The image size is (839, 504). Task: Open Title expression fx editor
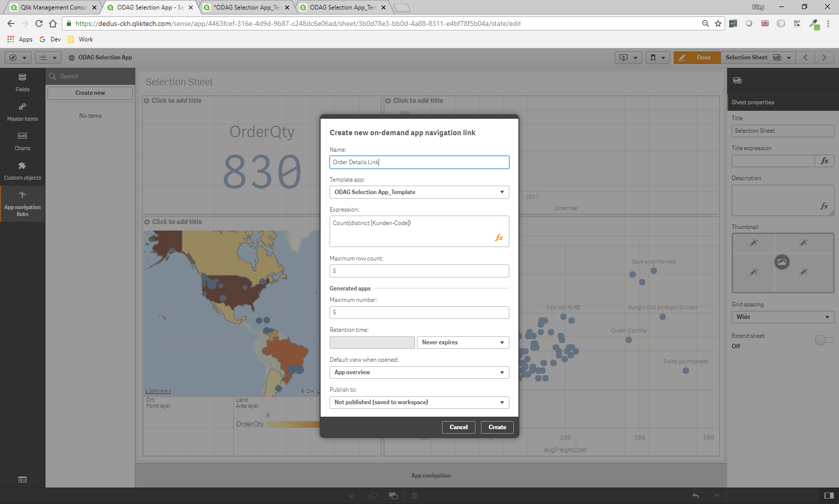pos(825,161)
